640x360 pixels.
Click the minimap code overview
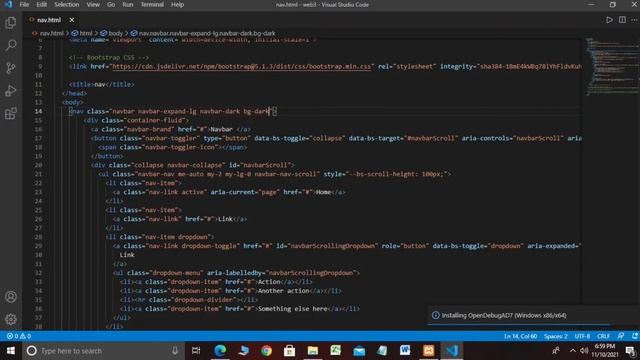click(612, 67)
